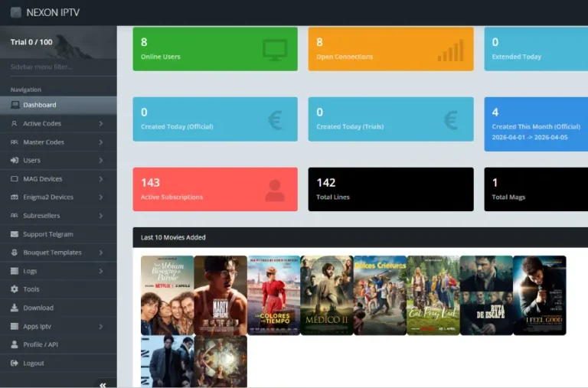Open the Colores del Tiempo movie poster

(274, 295)
